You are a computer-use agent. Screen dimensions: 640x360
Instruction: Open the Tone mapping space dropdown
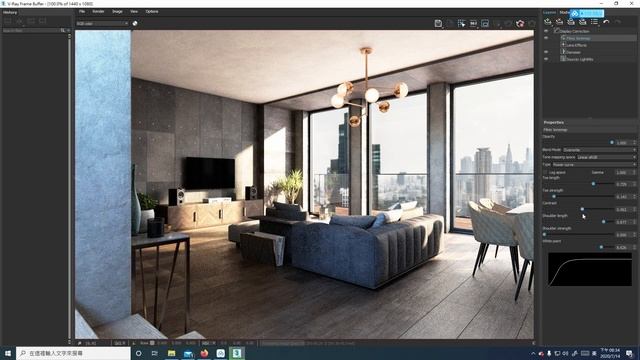(606, 157)
